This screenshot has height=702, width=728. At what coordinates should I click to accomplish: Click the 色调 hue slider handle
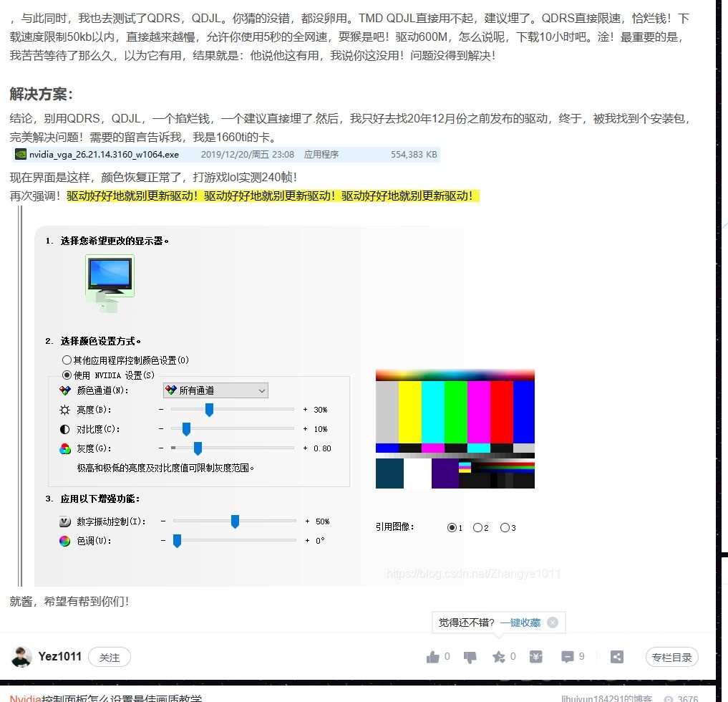pyautogui.click(x=177, y=541)
